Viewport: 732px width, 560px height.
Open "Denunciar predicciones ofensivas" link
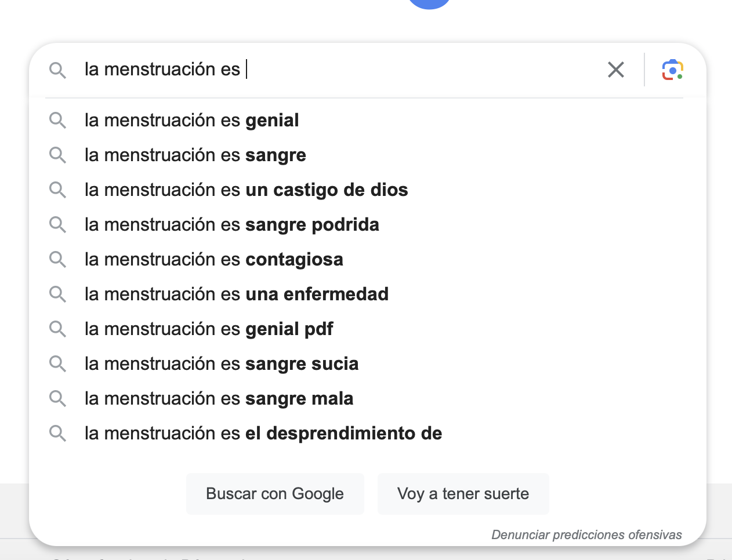point(586,534)
